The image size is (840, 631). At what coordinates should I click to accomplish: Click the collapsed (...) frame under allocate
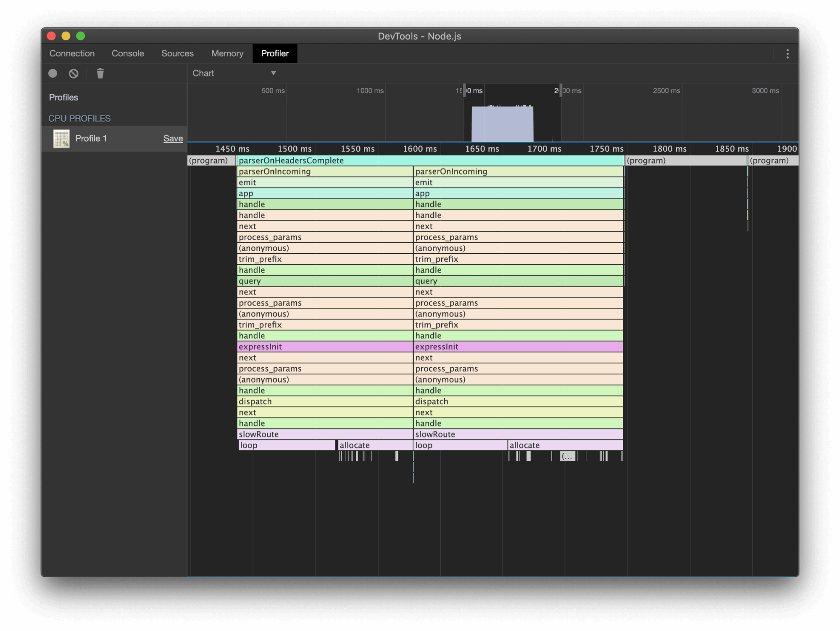tap(568, 456)
